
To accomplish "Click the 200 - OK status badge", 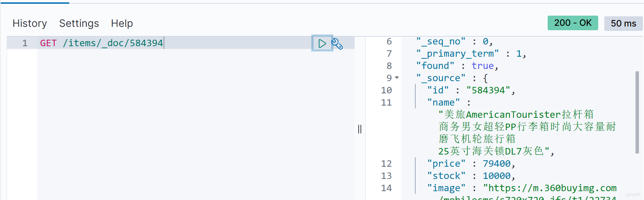I will (572, 23).
